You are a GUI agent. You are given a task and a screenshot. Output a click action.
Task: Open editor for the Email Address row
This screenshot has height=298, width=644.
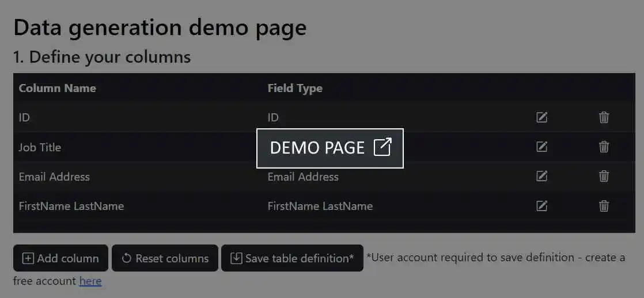(x=541, y=176)
